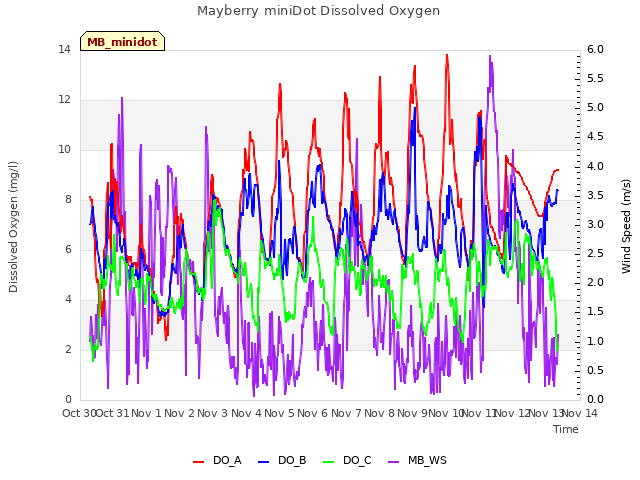Click the Oct 31 date tick label
Viewport: 640px width, 480px height.
coord(112,413)
